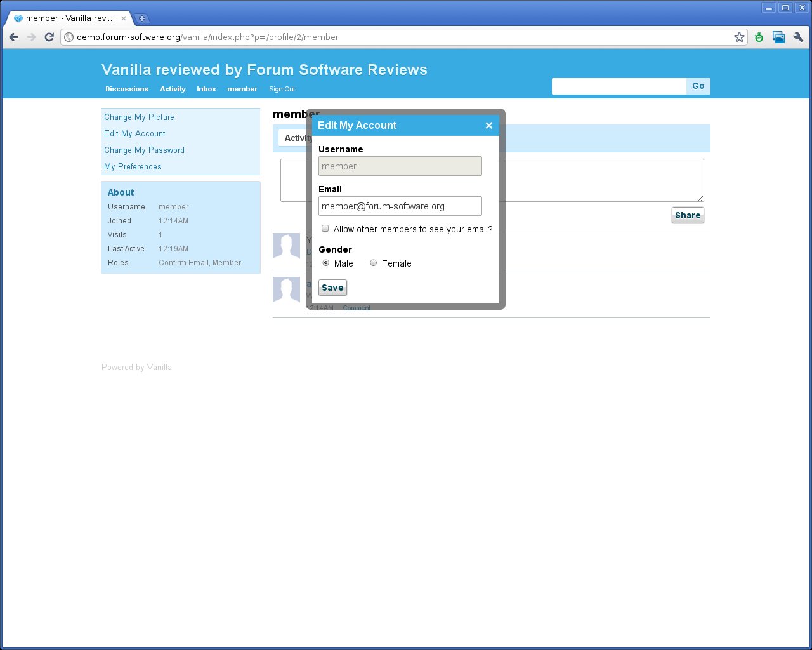This screenshot has width=812, height=650.
Task: Open a new browser tab
Action: [142, 18]
